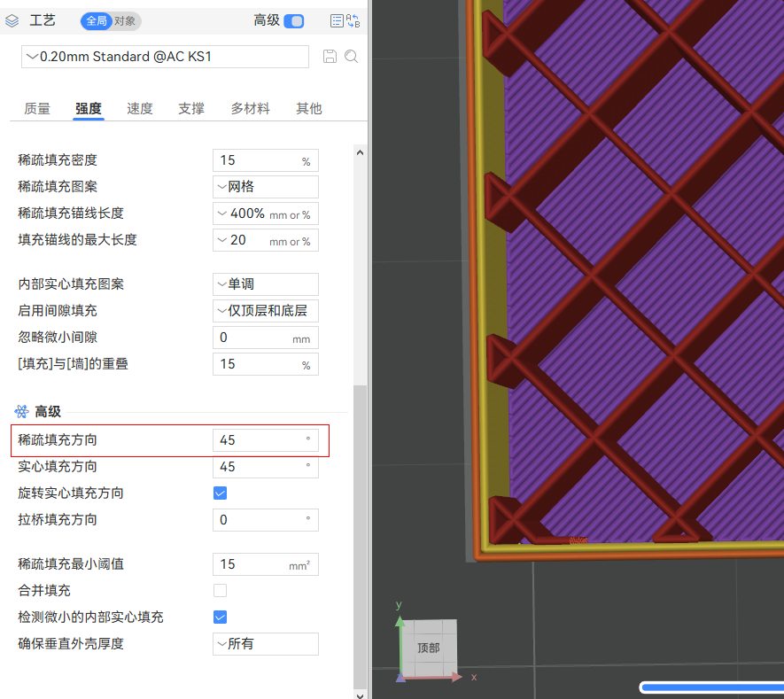Click the blue layer slider bar in viewport
Viewport: 784px width, 699px height.
click(712, 687)
